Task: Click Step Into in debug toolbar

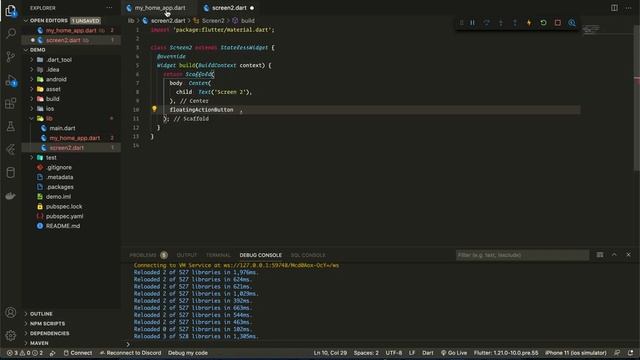Action: (x=501, y=23)
